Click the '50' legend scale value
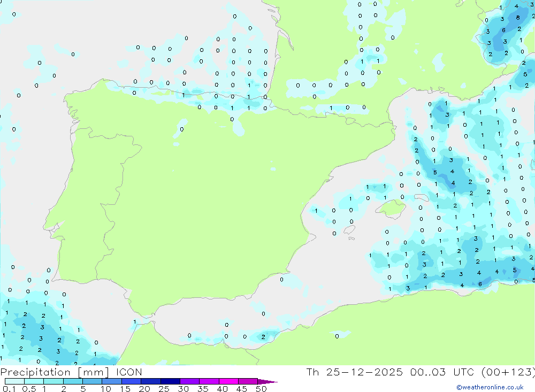 (x=262, y=389)
